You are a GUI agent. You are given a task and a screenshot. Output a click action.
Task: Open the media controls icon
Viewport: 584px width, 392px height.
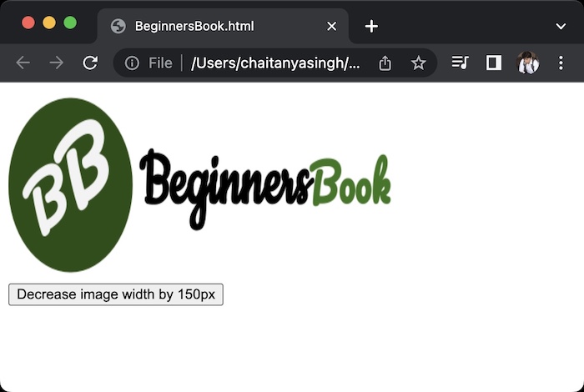(x=460, y=63)
